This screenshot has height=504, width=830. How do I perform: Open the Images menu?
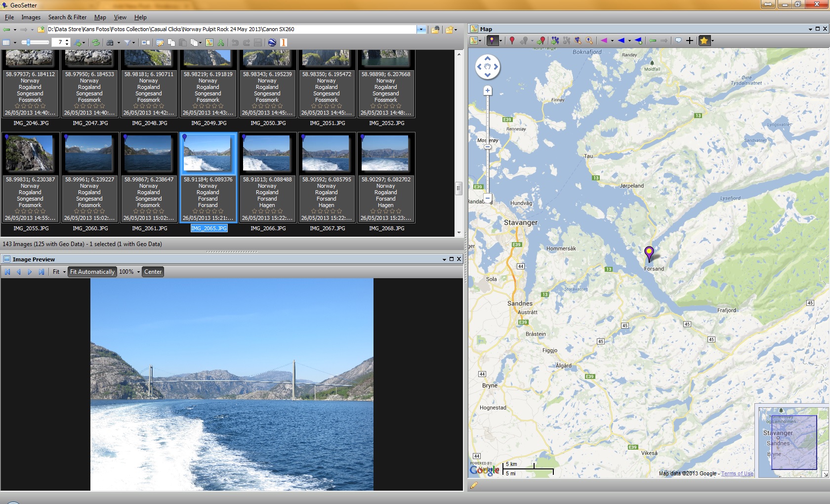tap(31, 17)
